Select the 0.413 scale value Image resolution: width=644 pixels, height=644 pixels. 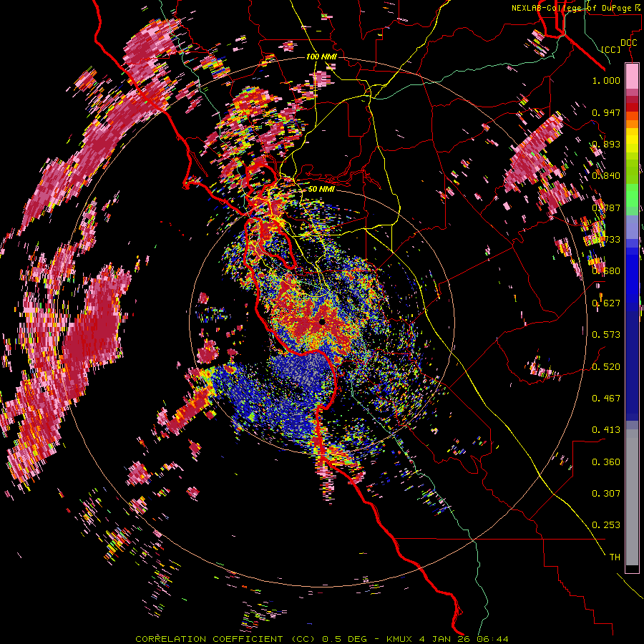(x=606, y=429)
